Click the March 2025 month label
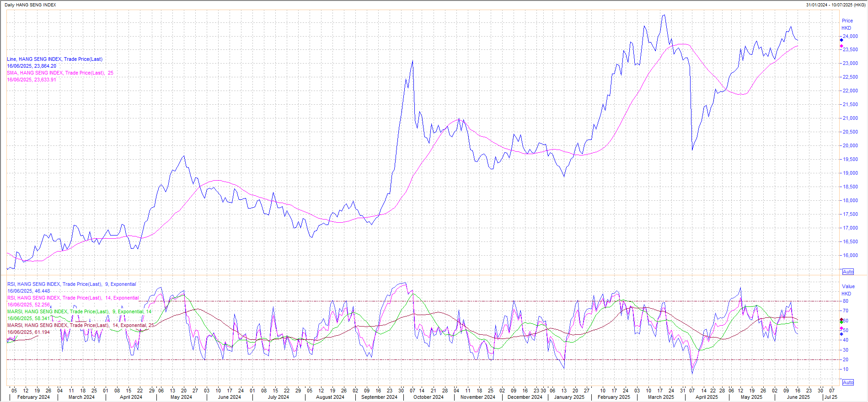Image resolution: width=868 pixels, height=402 pixels. 661,397
